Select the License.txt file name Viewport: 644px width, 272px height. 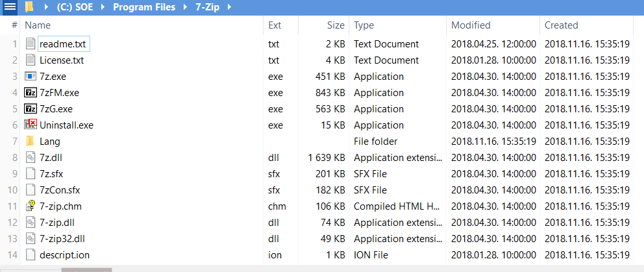tap(62, 60)
